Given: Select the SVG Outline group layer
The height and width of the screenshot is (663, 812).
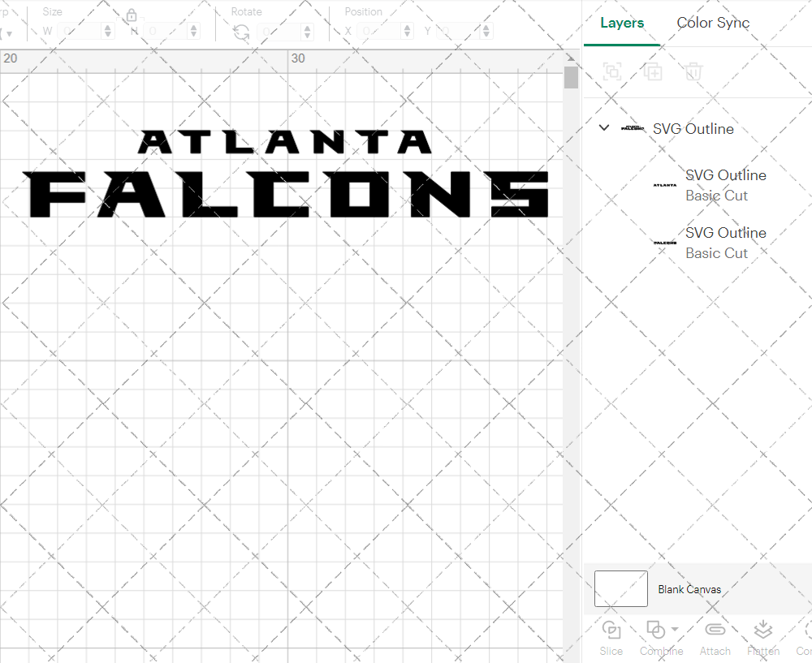Looking at the screenshot, I should 693,128.
